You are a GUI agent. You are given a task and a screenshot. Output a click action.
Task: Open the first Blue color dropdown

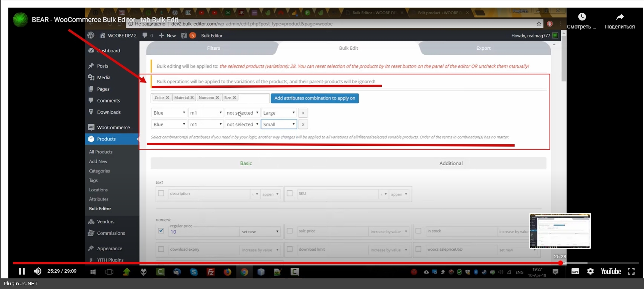(169, 113)
